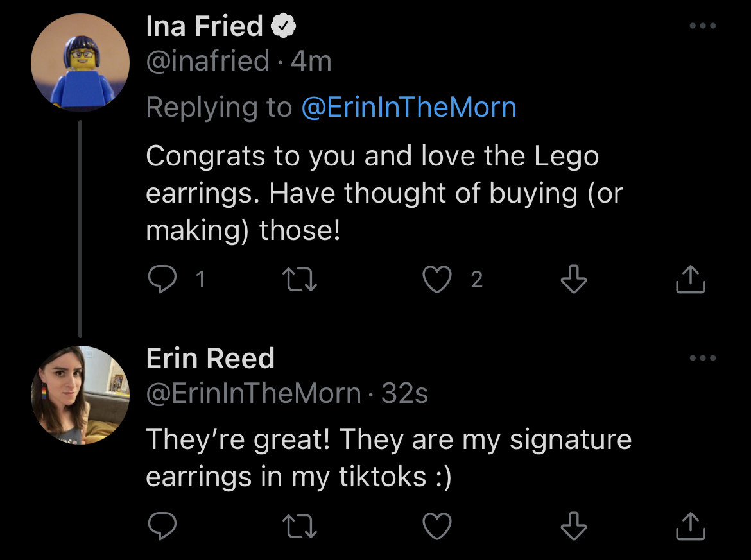The image size is (751, 560).
Task: Click Erin Reed's @ErinInTheMorn handle
Action: (x=254, y=394)
